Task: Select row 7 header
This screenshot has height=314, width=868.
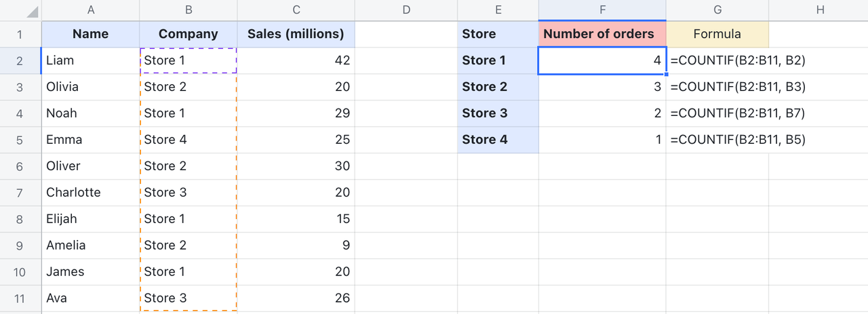Action: click(20, 193)
